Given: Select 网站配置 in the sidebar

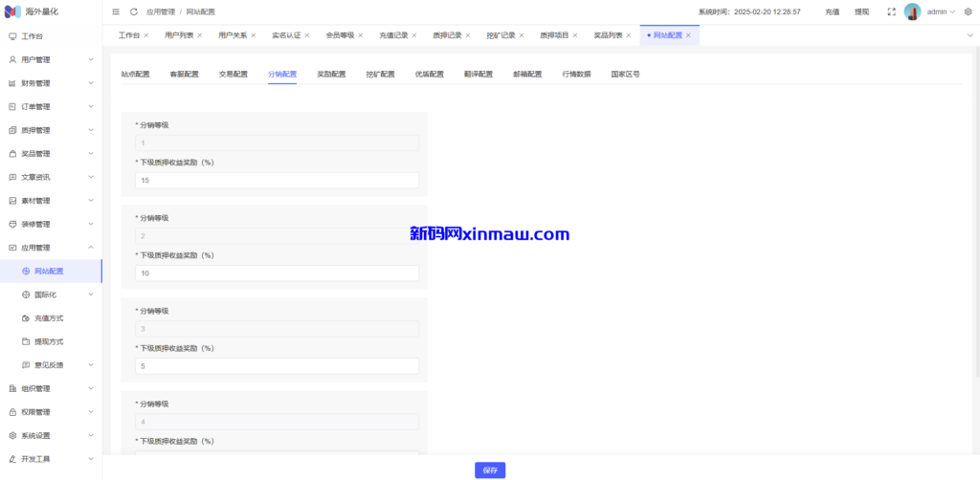Looking at the screenshot, I should tap(52, 271).
